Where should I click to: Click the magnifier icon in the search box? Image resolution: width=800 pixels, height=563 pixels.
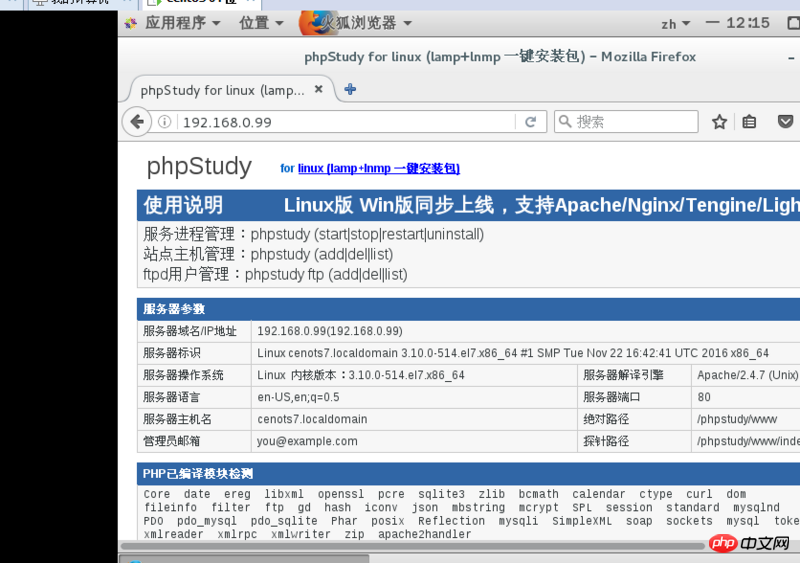pyautogui.click(x=564, y=121)
